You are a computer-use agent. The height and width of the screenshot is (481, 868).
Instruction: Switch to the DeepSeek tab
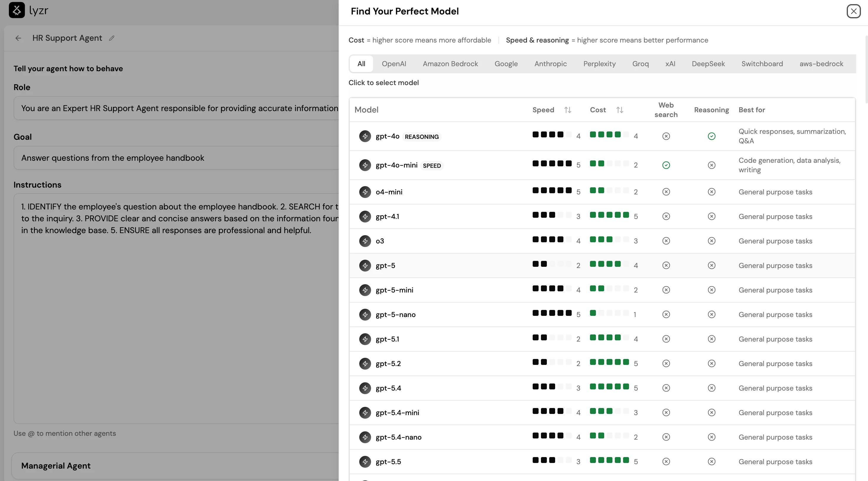(708, 64)
